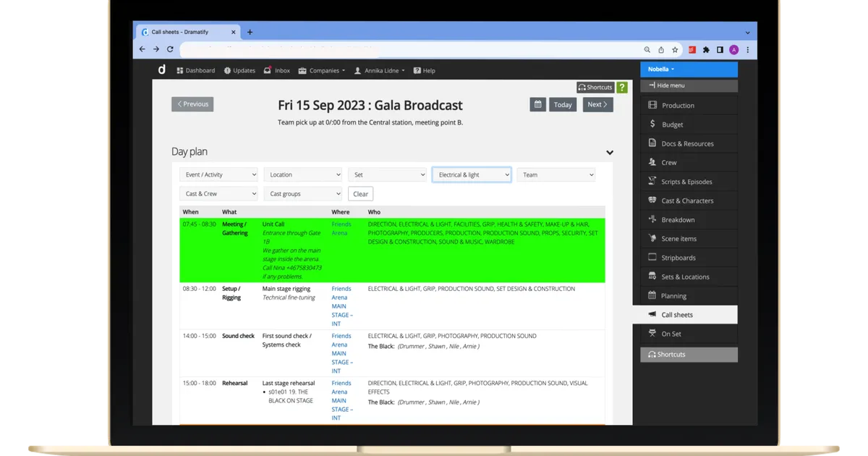Open Chrome three-dot menu
868x456 pixels.
tap(747, 50)
